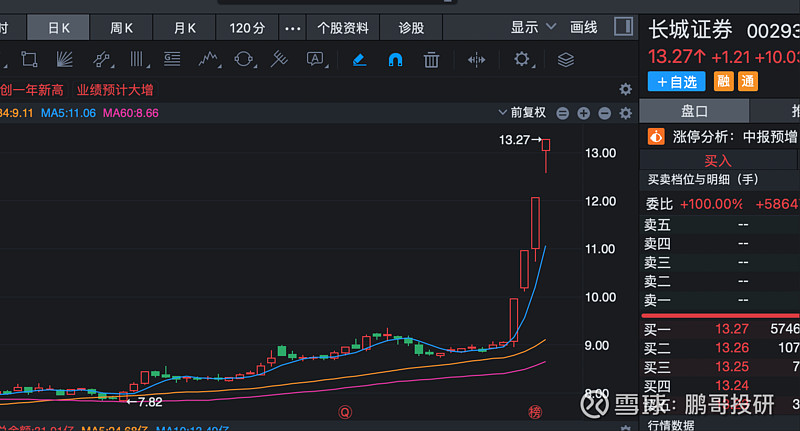Open the 前复权 adjustment dropdown
Viewport: 800px width, 431px height.
tap(522, 113)
